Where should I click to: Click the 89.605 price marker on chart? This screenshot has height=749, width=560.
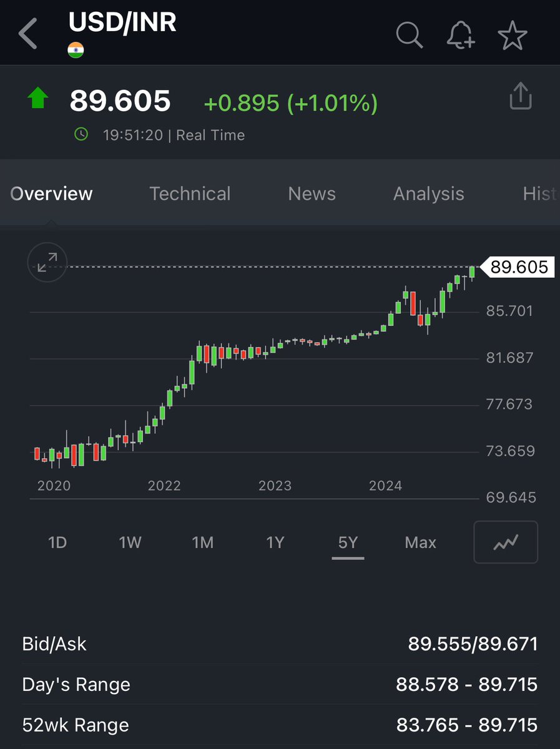(519, 267)
